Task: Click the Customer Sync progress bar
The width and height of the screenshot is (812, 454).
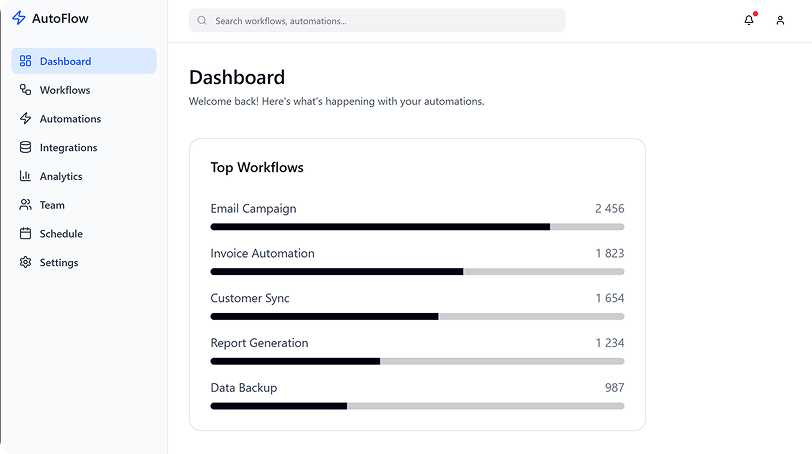Action: (x=417, y=316)
